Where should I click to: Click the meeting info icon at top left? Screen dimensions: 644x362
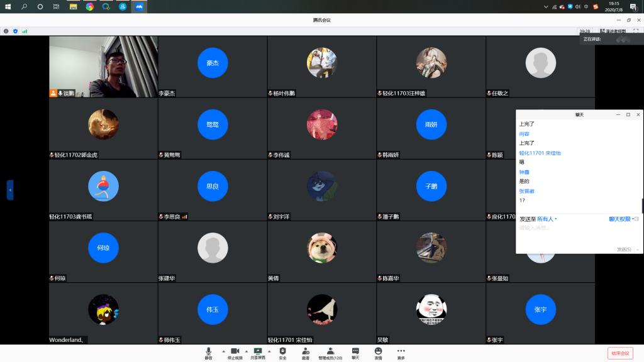pos(6,31)
